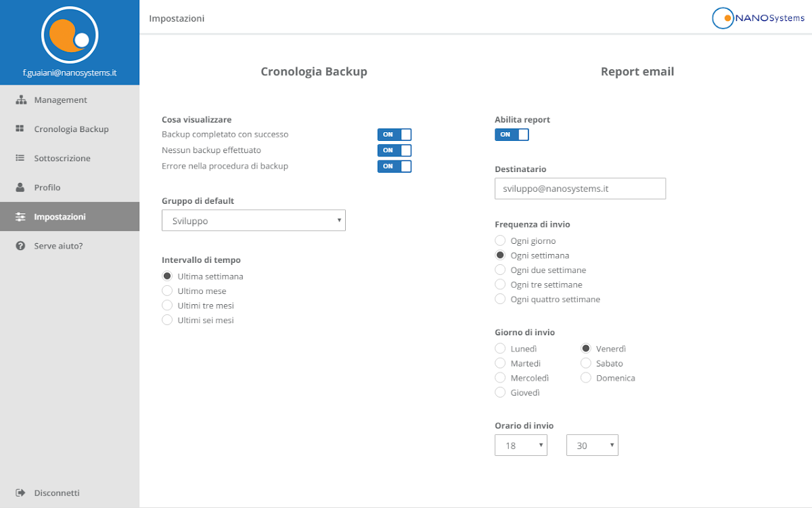The width and height of the screenshot is (812, 508).
Task: Disable the Abilita report switch
Action: tap(512, 135)
